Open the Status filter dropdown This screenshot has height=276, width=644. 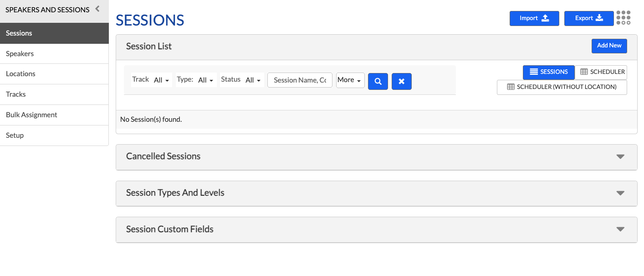[x=253, y=80]
